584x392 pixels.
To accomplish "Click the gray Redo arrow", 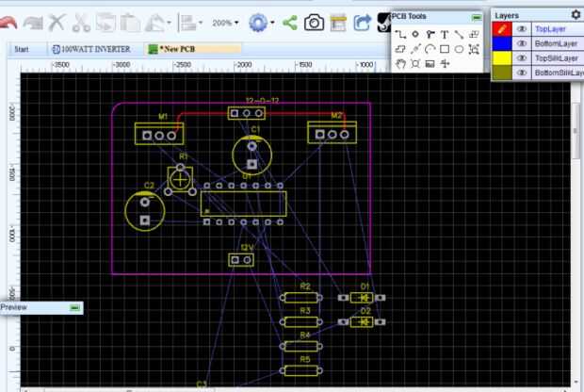I will click(33, 23).
